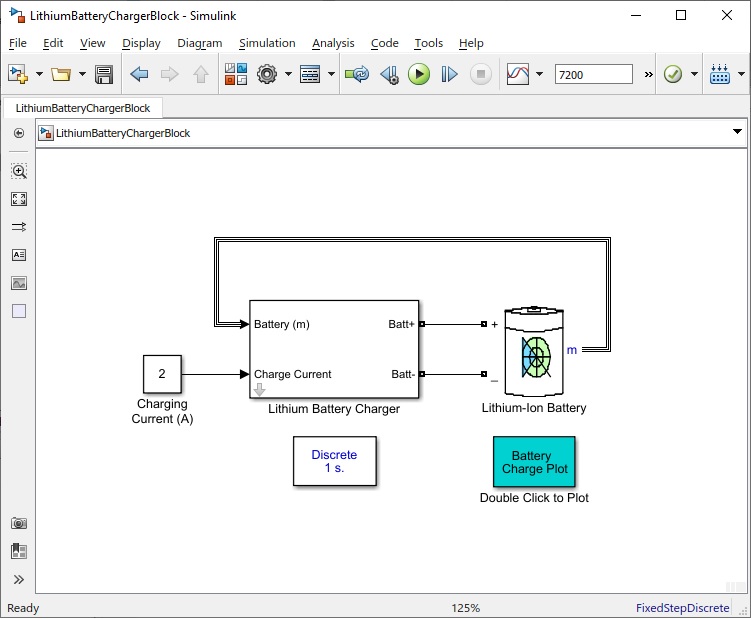Click the Open folder icon
Image resolution: width=751 pixels, height=619 pixels.
coord(61,74)
